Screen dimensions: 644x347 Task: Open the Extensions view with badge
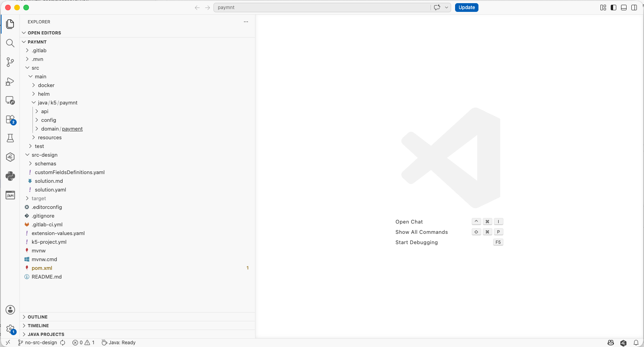tap(10, 119)
